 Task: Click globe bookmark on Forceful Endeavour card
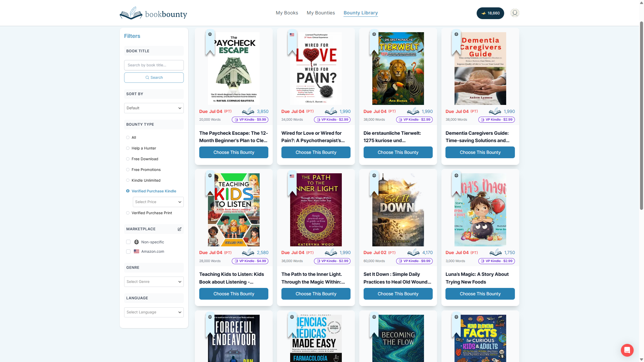(x=210, y=325)
